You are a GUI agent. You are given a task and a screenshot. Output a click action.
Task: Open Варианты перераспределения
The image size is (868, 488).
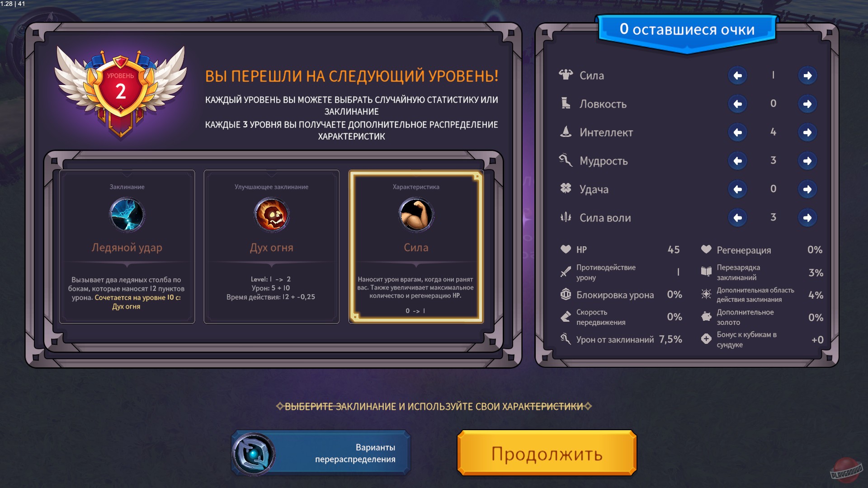[321, 452]
